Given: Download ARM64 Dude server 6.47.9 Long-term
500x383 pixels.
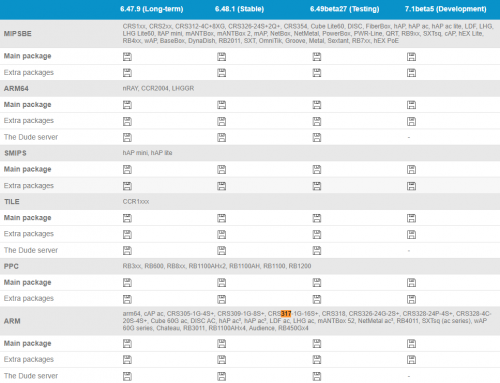Looking at the screenshot, I should point(127,137).
